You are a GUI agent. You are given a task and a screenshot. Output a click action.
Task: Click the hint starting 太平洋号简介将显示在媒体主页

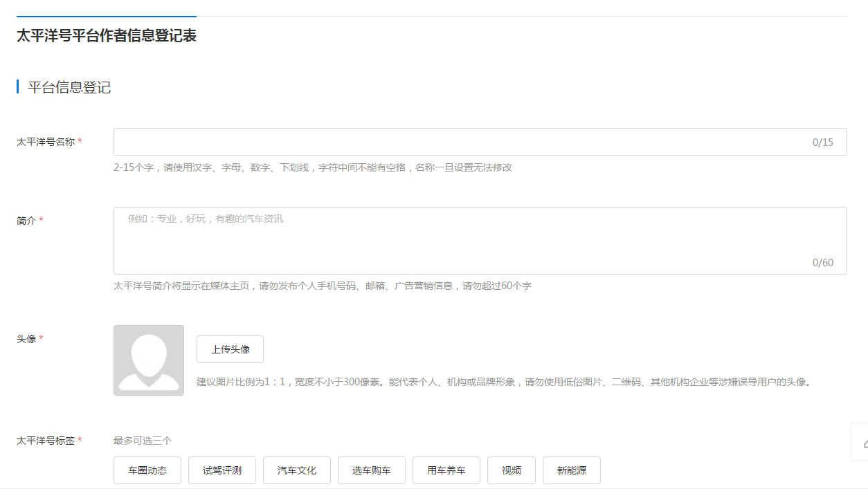[323, 286]
